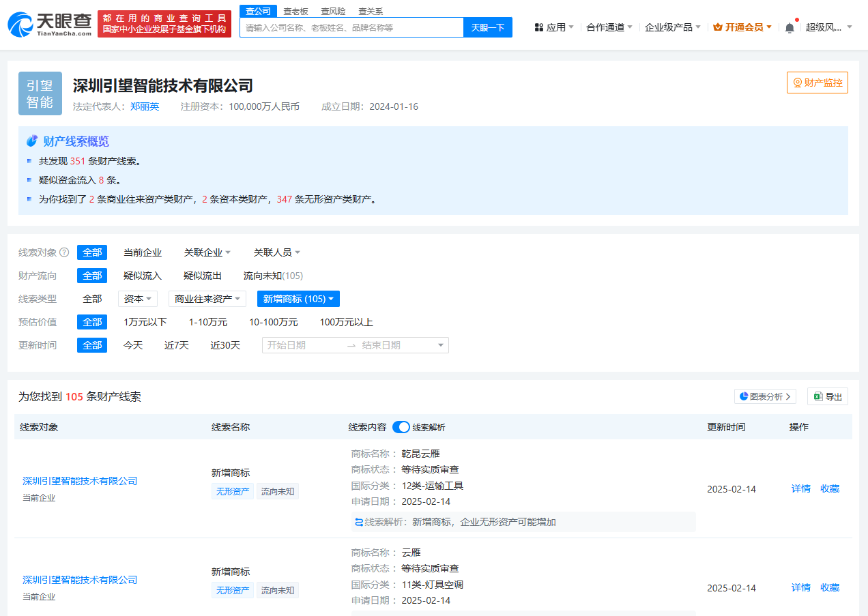Select 疑似流入 property flow filter
868x616 pixels.
142,276
